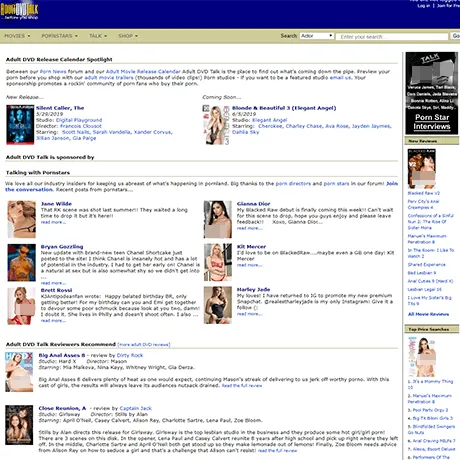
Task: Click the Log in link
Action: coord(423,6)
